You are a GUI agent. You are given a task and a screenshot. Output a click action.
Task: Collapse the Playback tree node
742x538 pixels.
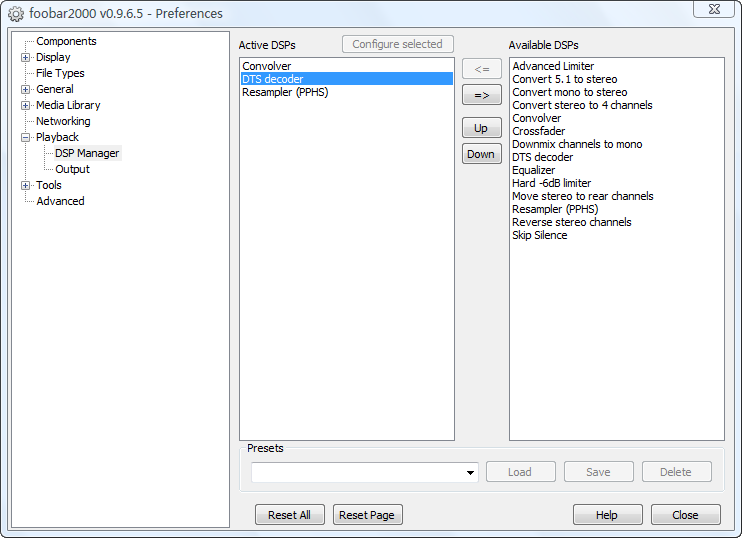coord(26,138)
